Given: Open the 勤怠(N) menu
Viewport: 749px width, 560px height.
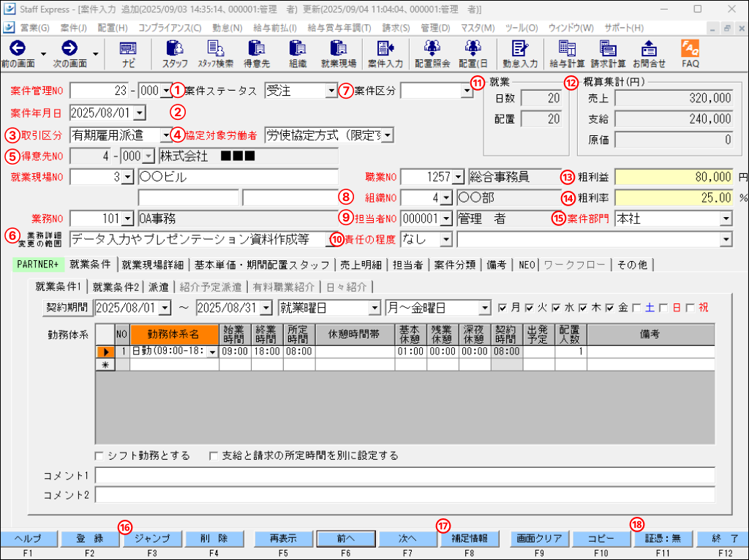Looking at the screenshot, I should [x=226, y=28].
